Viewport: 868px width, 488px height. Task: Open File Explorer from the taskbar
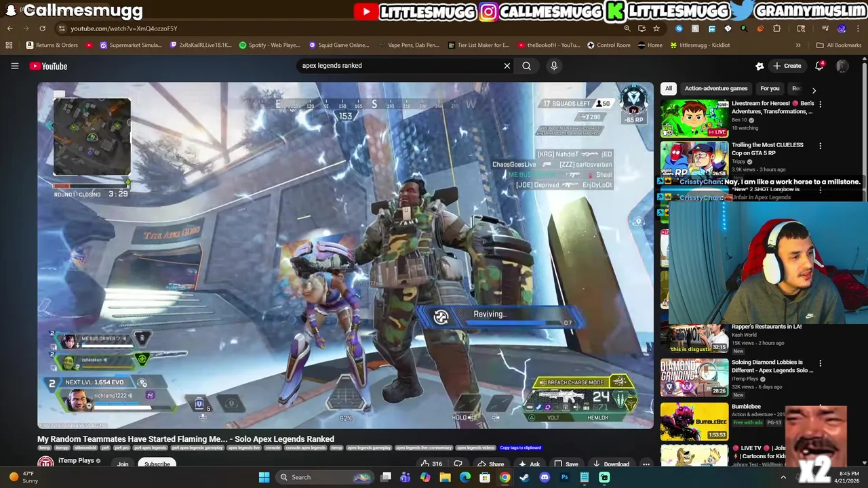pos(445,477)
